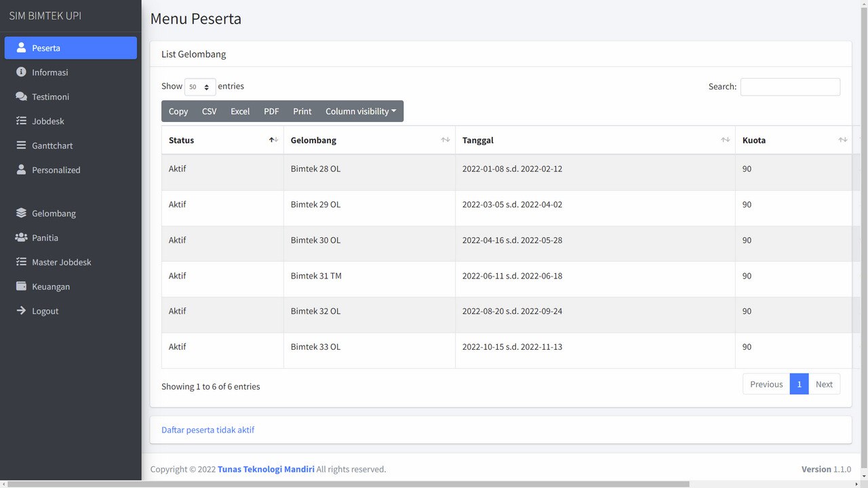
Task: Click in the Search input field
Action: [790, 87]
